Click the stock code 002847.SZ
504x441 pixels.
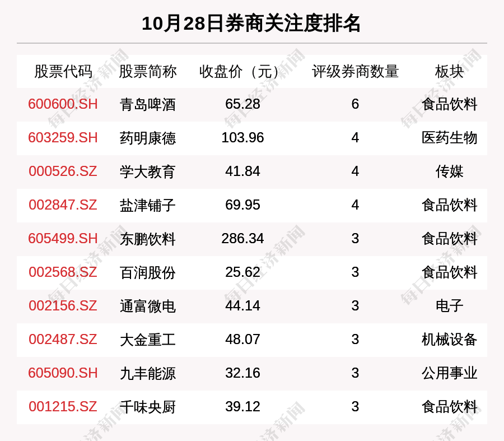[x=62, y=205]
